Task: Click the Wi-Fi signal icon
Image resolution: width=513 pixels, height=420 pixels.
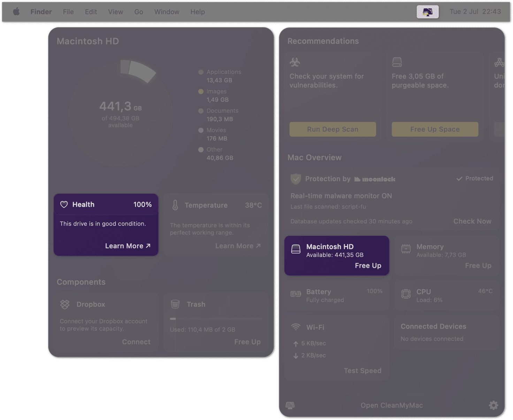Action: tap(296, 327)
